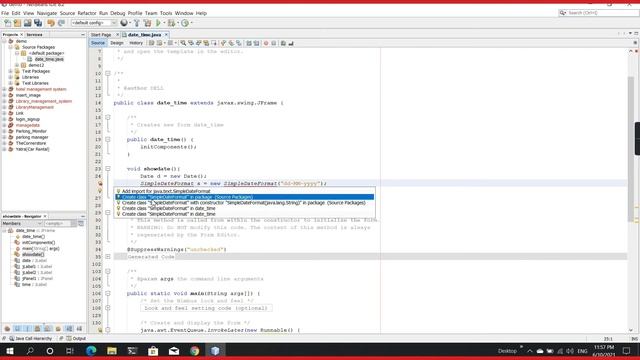Expand the Yatra[Car Rental] project

(x=4, y=149)
